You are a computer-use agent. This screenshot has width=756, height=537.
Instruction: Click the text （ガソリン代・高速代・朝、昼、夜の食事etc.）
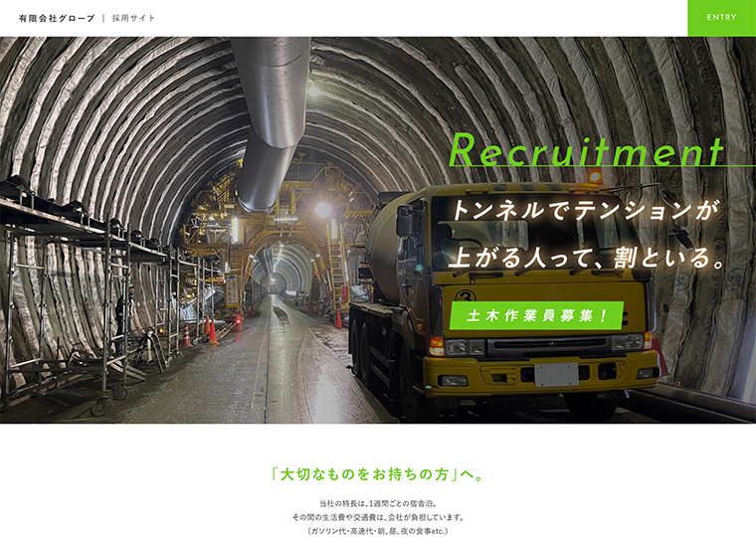click(x=378, y=531)
